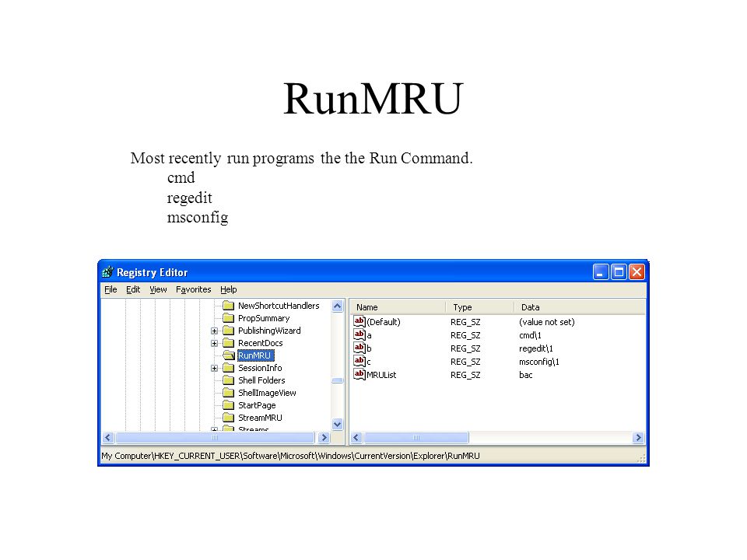This screenshot has width=747, height=560.
Task: Click the '(value not set)' data cell
Action: point(547,322)
